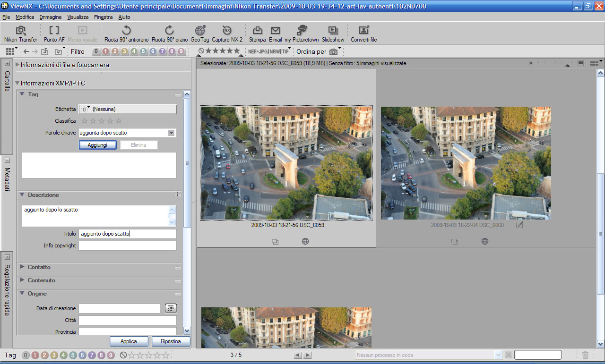The image size is (605, 364).
Task: Go forward with the right arrow icon
Action: (35, 51)
